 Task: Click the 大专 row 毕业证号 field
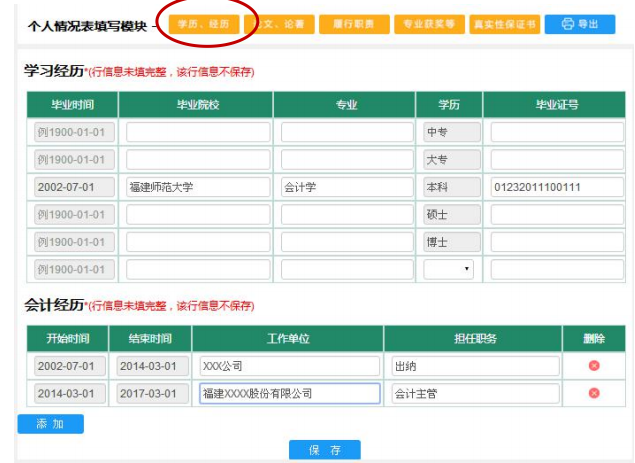coord(557,160)
